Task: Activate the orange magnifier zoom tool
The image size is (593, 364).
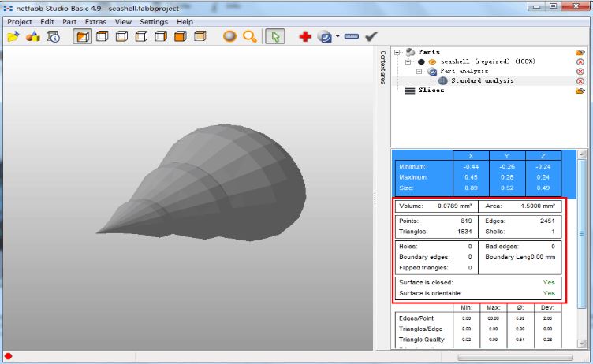Action: (250, 36)
